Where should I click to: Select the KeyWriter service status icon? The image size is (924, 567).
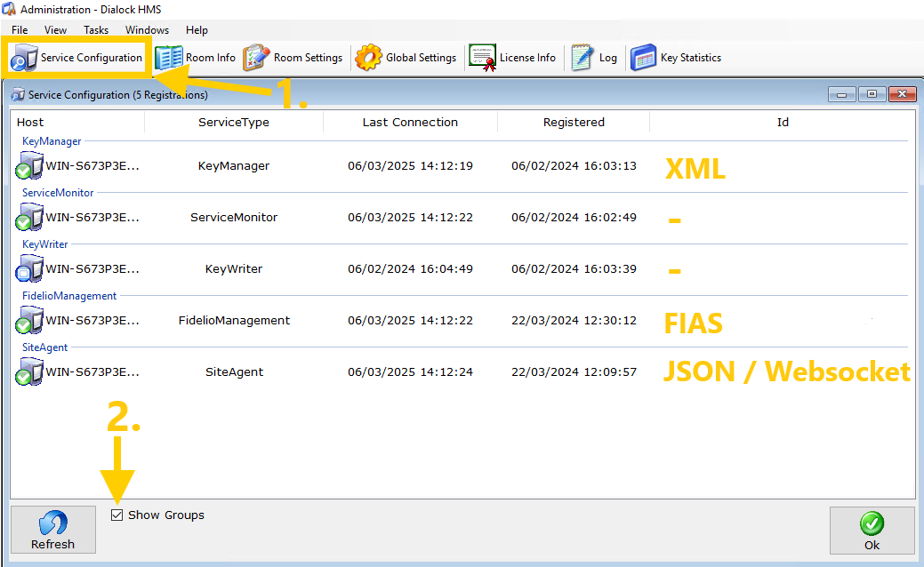29,268
